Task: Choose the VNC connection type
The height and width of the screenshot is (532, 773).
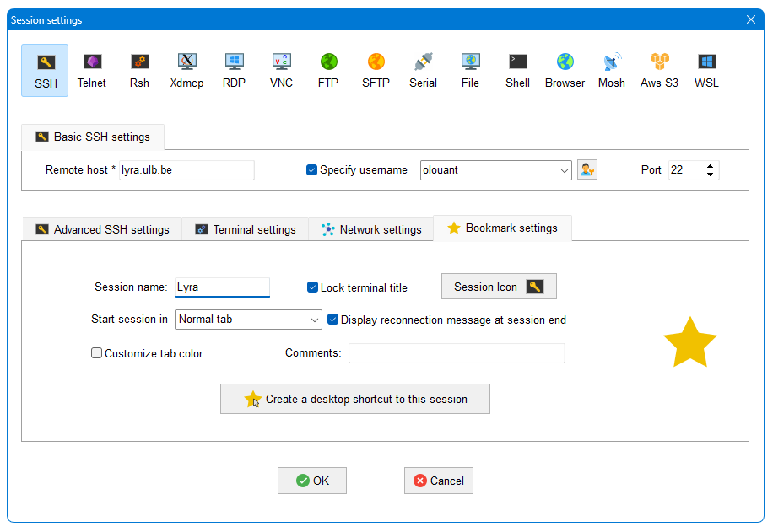Action: [x=281, y=70]
